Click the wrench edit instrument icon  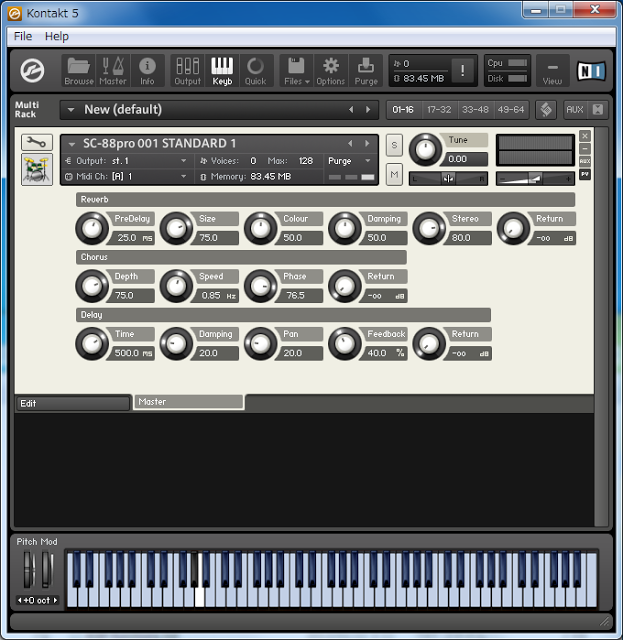[36, 143]
